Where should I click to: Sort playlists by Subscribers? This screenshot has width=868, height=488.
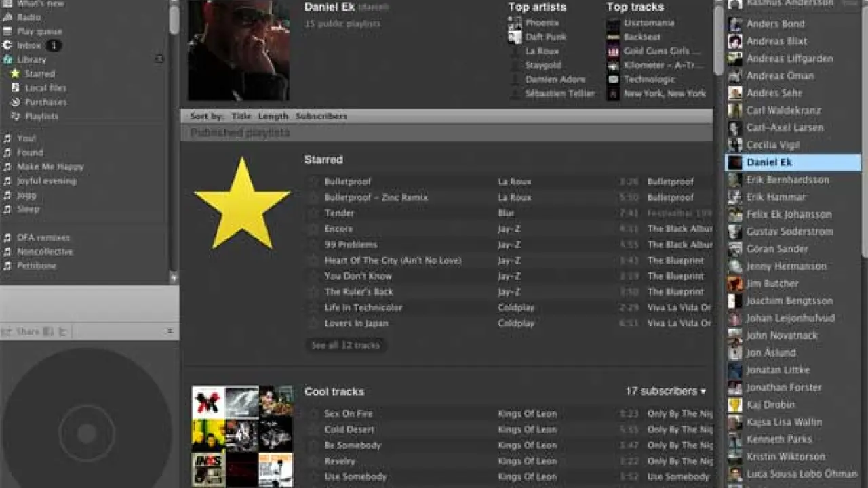(x=321, y=117)
